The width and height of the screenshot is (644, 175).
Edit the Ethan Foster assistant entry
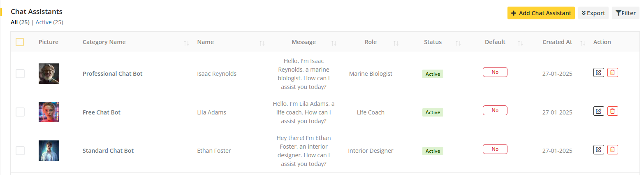(x=598, y=149)
